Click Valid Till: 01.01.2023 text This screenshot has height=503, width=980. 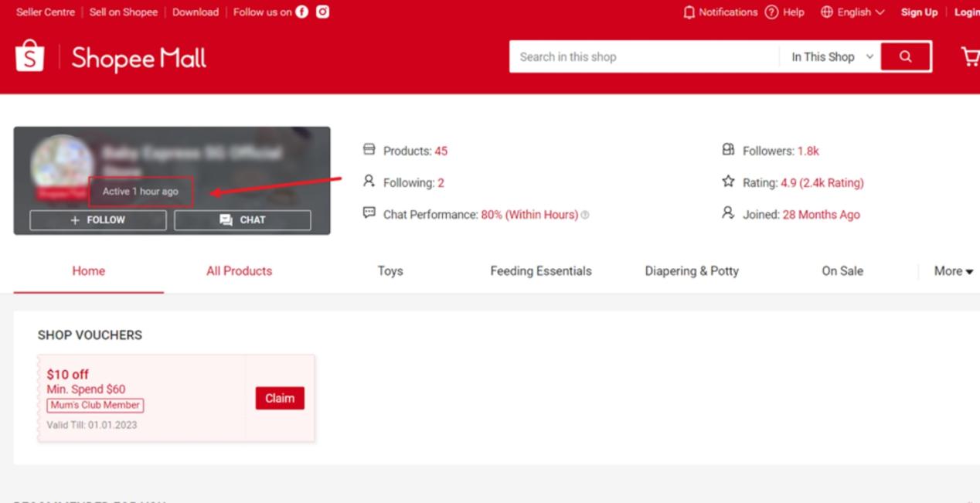point(92,425)
